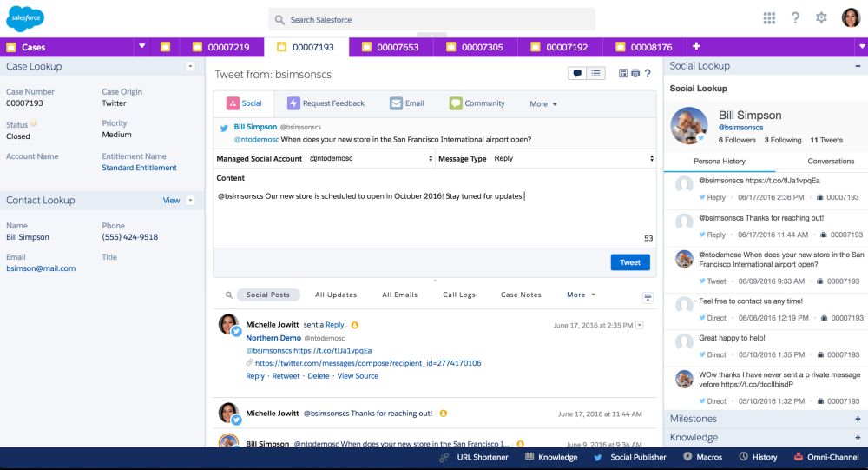Add a new tab with plus icon
Screen dimensions: 868x470
click(696, 46)
